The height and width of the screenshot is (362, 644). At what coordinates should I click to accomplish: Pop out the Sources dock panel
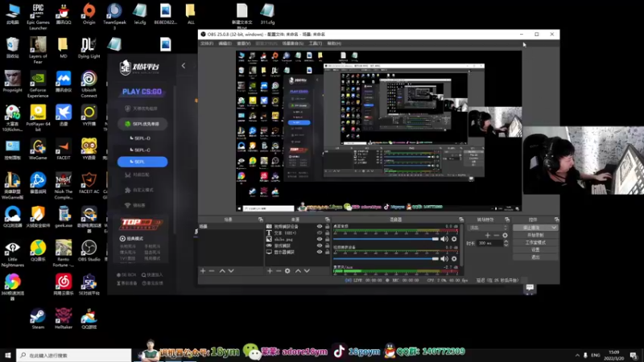pyautogui.click(x=328, y=220)
